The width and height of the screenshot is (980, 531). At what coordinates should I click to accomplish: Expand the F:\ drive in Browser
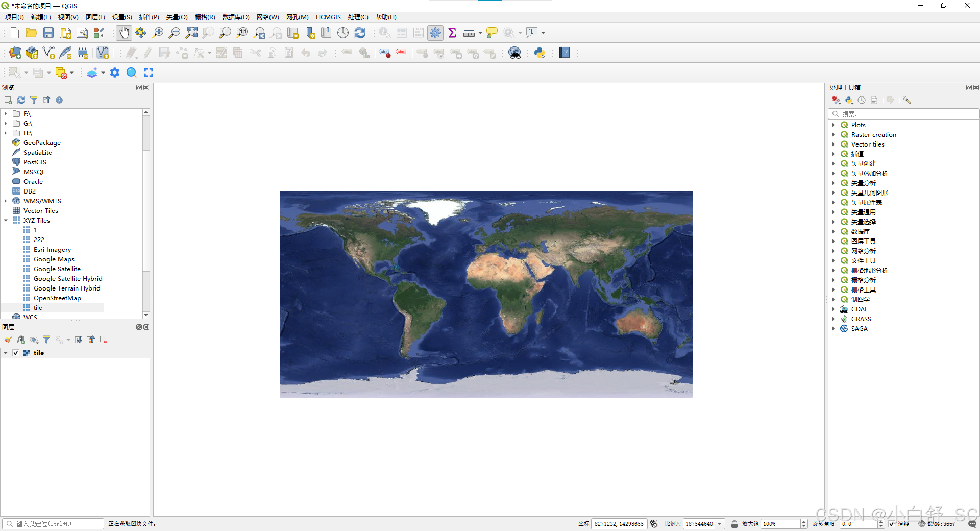pos(6,114)
